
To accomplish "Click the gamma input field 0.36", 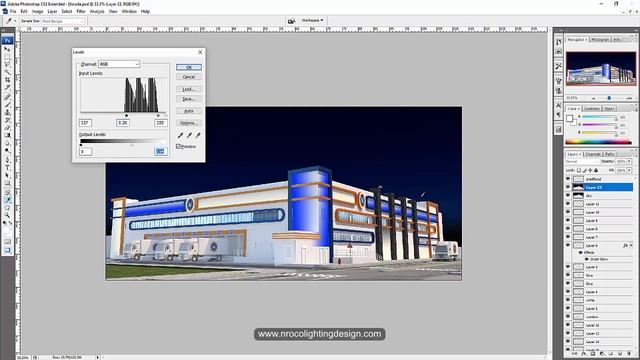I will click(x=123, y=123).
